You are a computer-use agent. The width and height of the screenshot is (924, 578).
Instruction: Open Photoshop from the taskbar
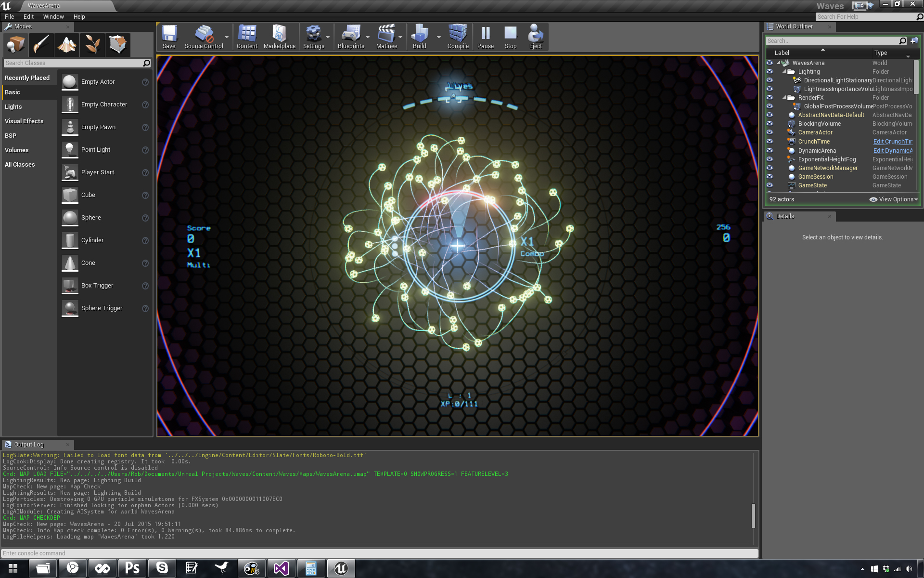click(132, 569)
